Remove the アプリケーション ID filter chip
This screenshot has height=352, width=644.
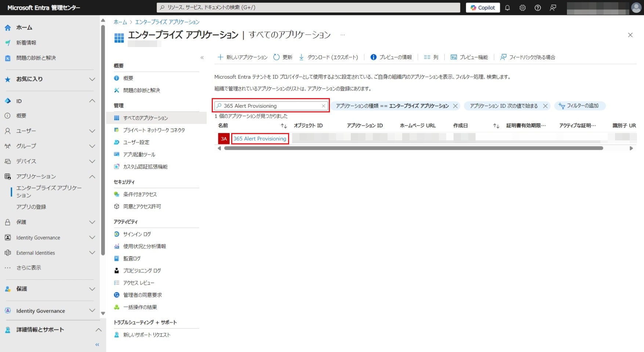tap(545, 106)
